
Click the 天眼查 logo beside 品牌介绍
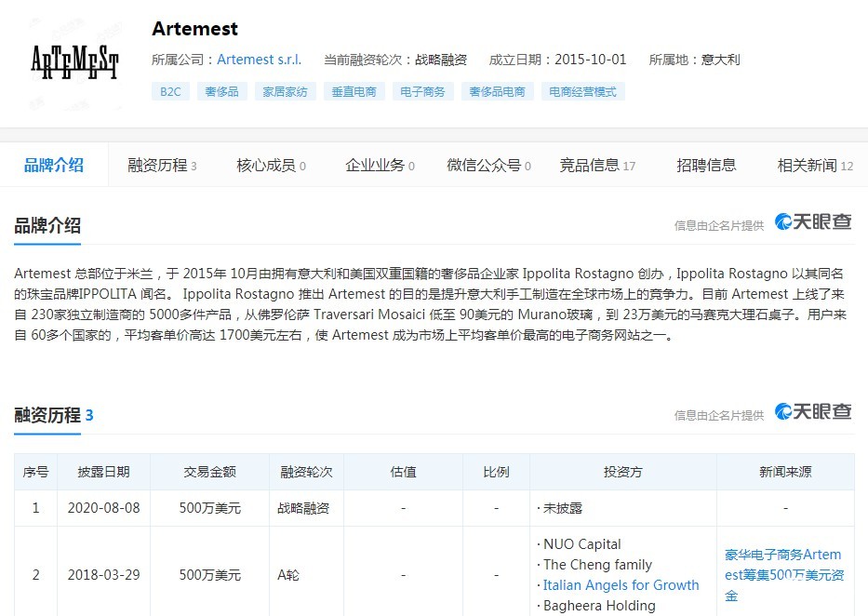813,223
